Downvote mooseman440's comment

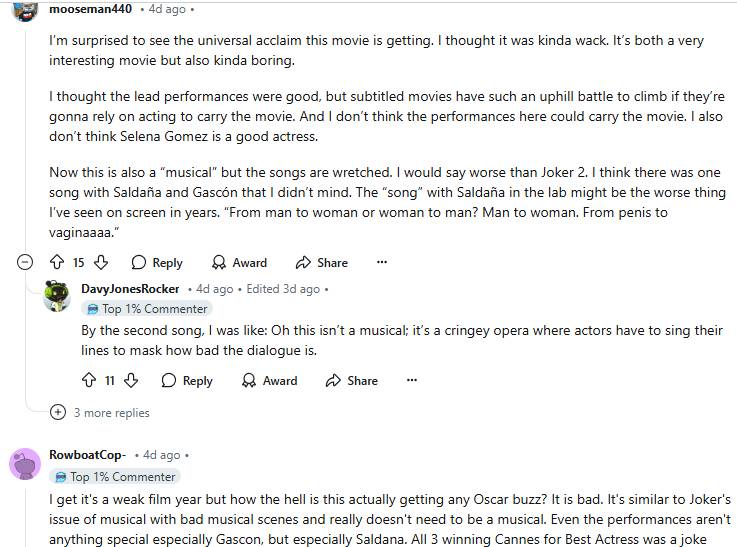click(102, 262)
